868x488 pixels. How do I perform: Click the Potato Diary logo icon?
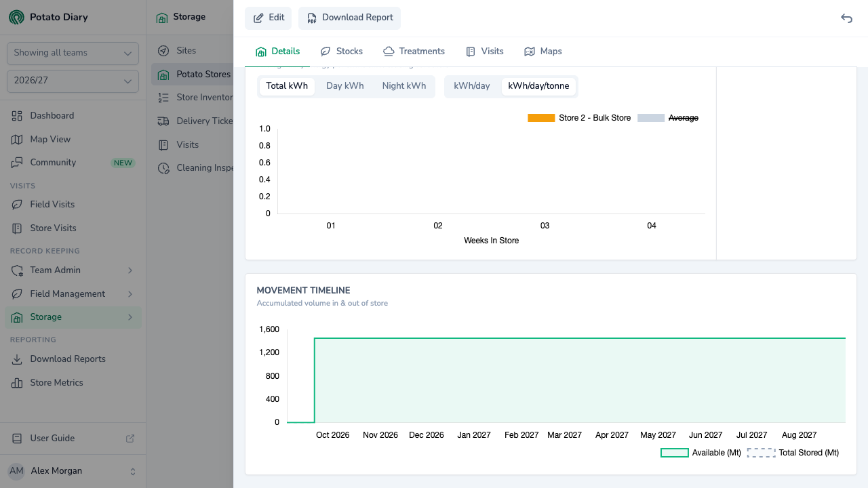coord(16,17)
